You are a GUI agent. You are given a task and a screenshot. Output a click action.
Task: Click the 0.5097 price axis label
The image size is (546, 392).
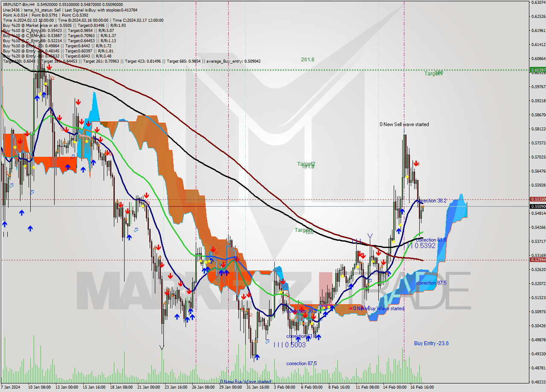(538, 312)
